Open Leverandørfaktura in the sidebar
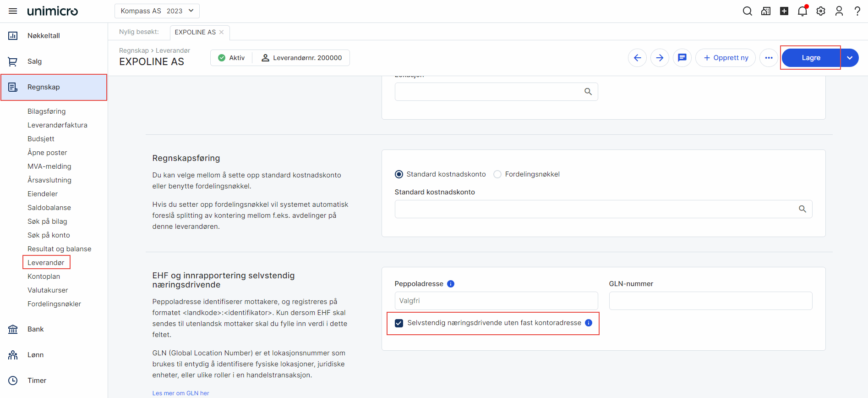 (57, 125)
